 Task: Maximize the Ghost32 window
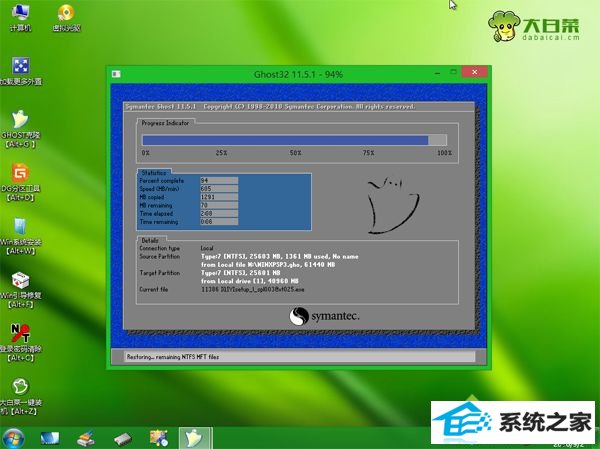pyautogui.click(x=453, y=72)
